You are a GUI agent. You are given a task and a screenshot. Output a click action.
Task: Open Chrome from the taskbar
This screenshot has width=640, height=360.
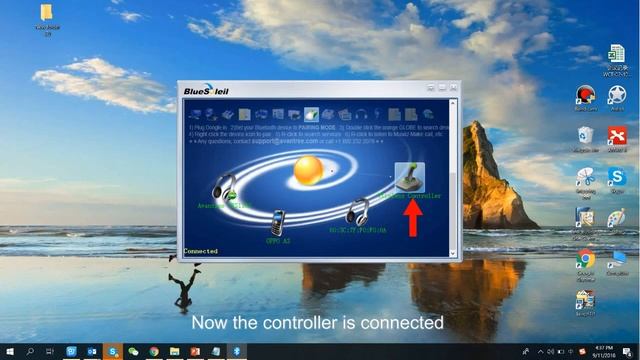tap(154, 351)
